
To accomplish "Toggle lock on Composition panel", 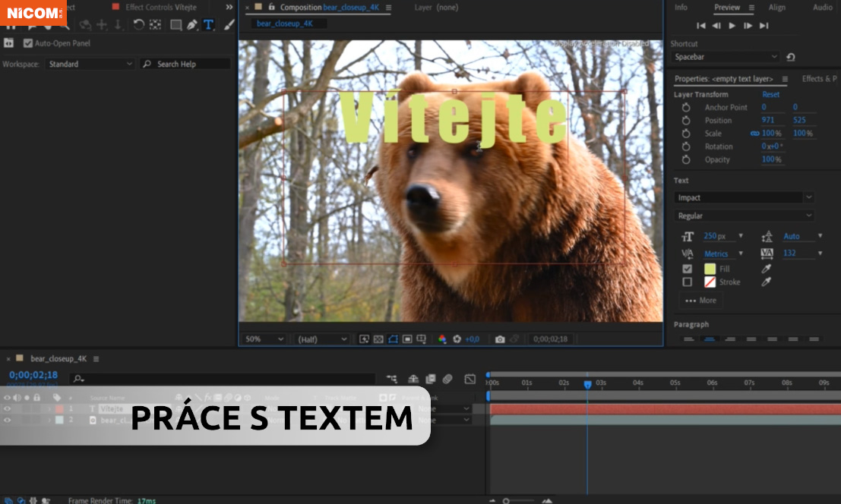I will 271,7.
